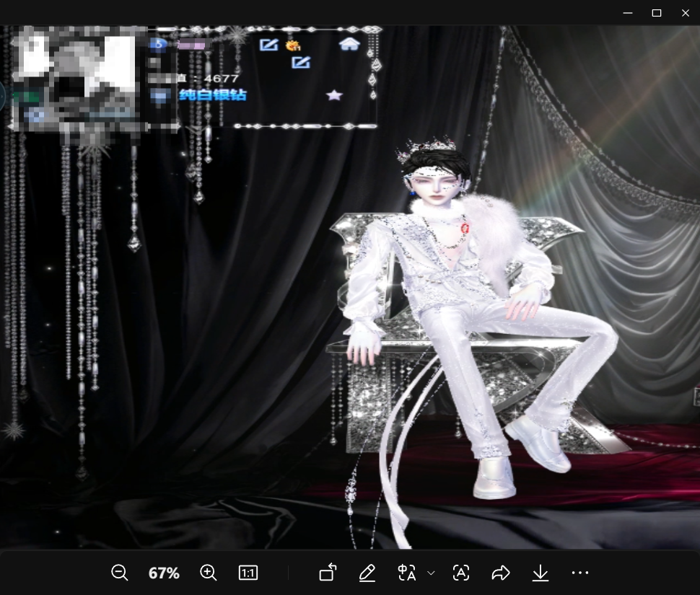Click the star icon in profile card
The image size is (700, 595).
tap(333, 95)
